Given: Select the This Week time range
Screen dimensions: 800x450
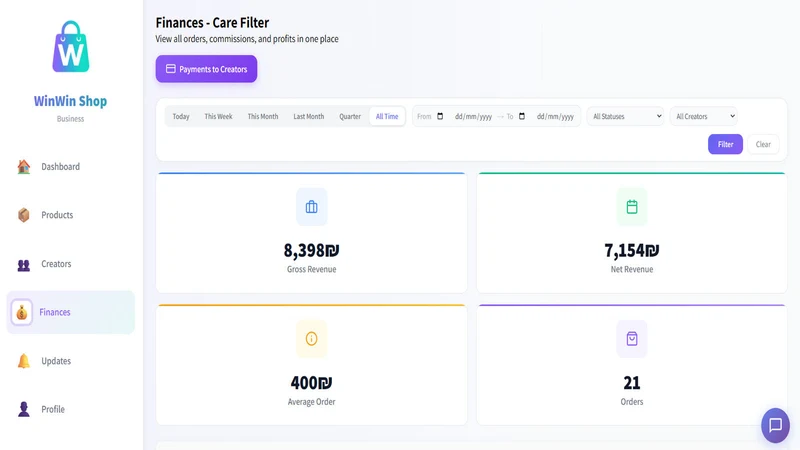Looking at the screenshot, I should click(218, 116).
